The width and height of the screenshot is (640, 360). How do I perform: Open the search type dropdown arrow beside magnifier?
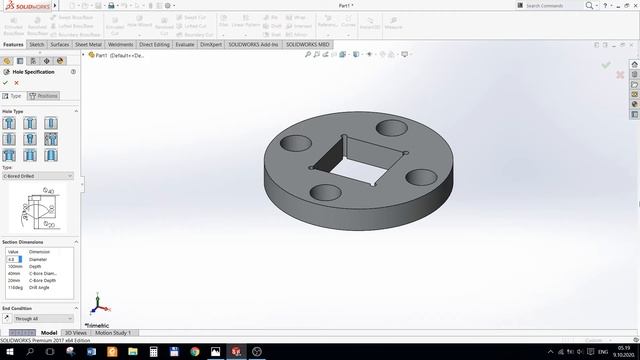point(596,6)
